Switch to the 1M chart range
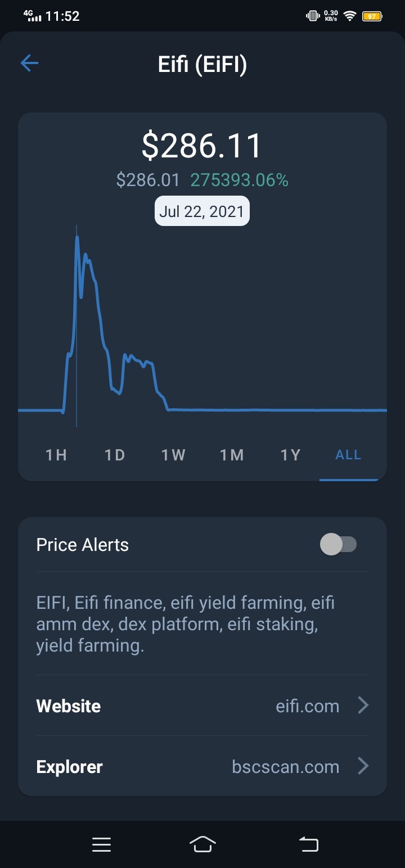The image size is (405, 868). tap(232, 455)
